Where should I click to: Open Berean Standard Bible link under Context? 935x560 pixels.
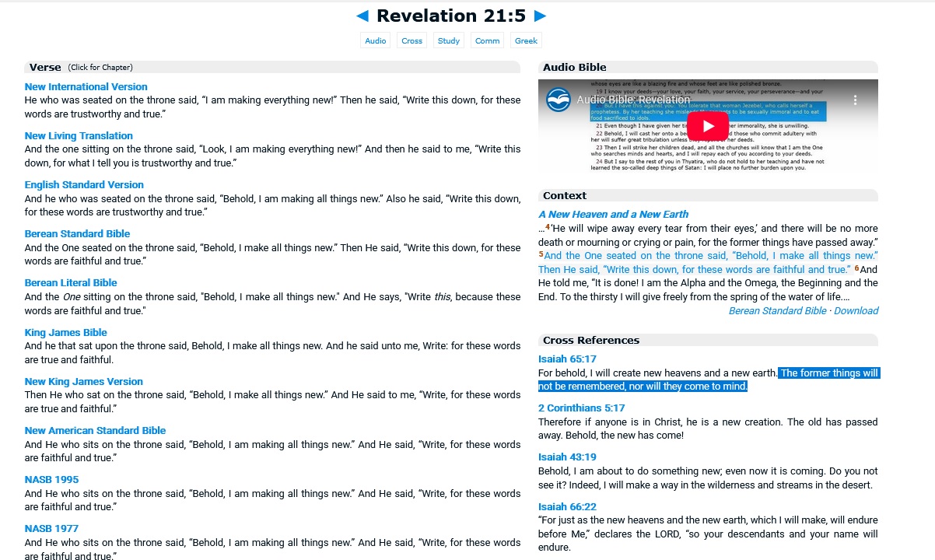(777, 310)
